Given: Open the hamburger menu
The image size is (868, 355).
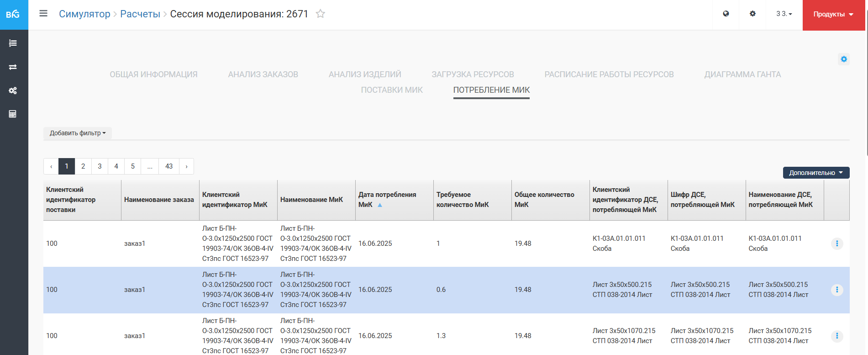Looking at the screenshot, I should coord(43,14).
